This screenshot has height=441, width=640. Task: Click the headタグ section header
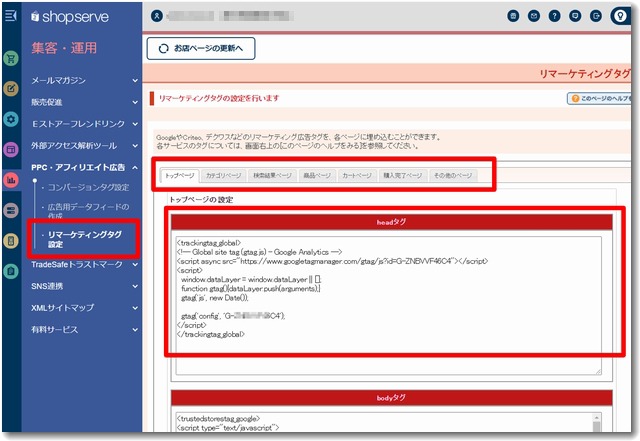[392, 222]
